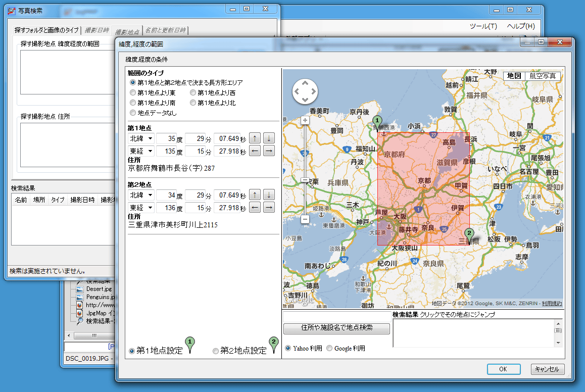
Task: Click the down arrow for first point latitude
Action: coord(269,138)
